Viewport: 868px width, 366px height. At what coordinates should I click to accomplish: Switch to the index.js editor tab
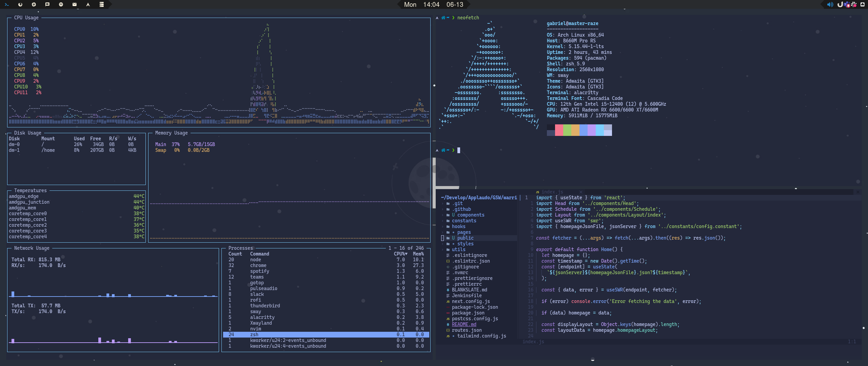553,192
